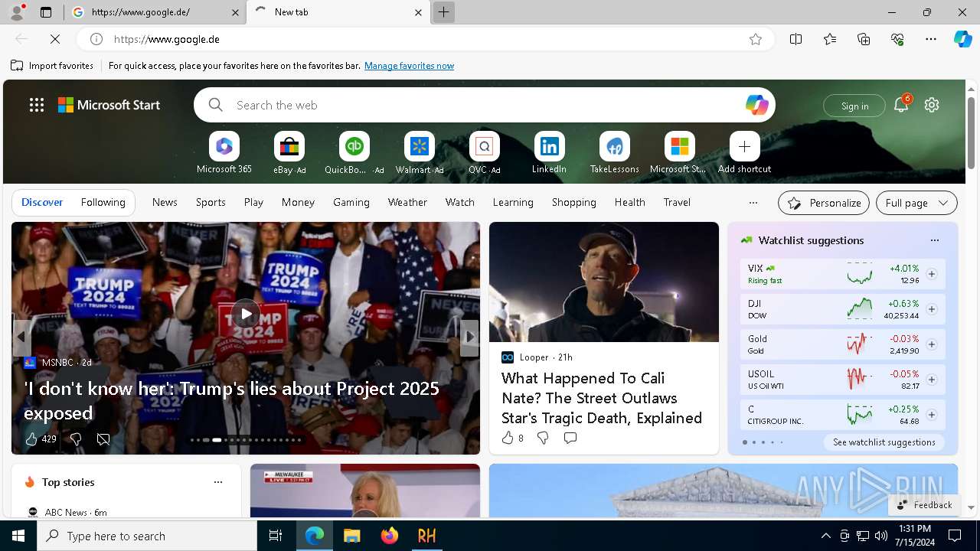The height and width of the screenshot is (551, 980).
Task: Select the Discover feed tab
Action: coord(42,202)
